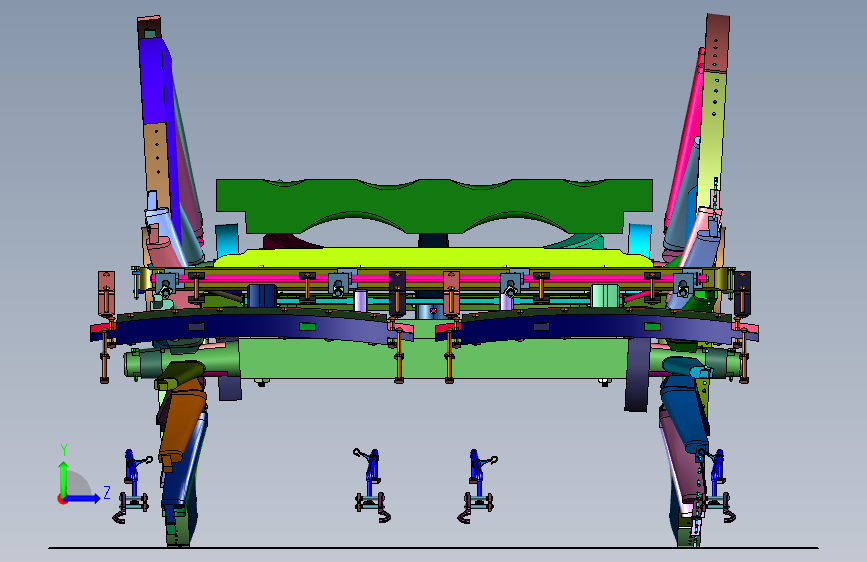Select the cyan block under the green block's left end
The height and width of the screenshot is (562, 867).
point(227,240)
